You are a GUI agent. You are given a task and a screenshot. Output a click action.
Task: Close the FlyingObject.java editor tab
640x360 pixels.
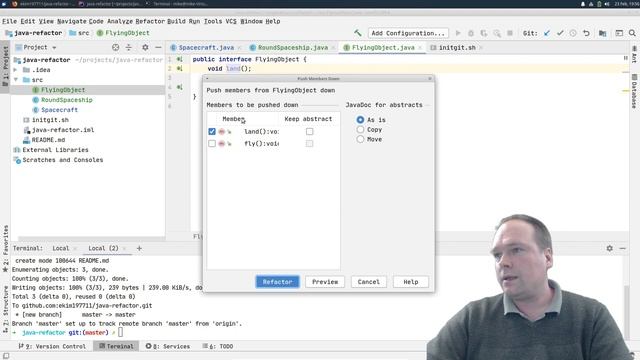pos(420,48)
